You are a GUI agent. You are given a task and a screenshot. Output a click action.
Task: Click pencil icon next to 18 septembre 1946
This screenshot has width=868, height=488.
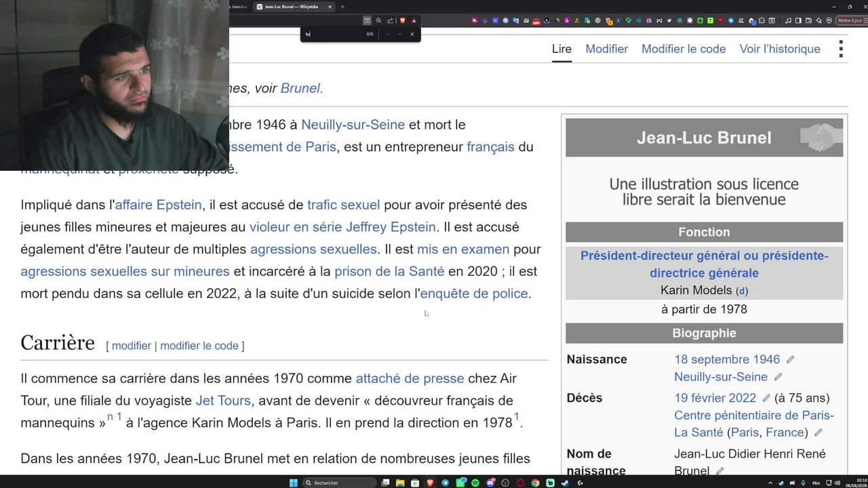790,359
